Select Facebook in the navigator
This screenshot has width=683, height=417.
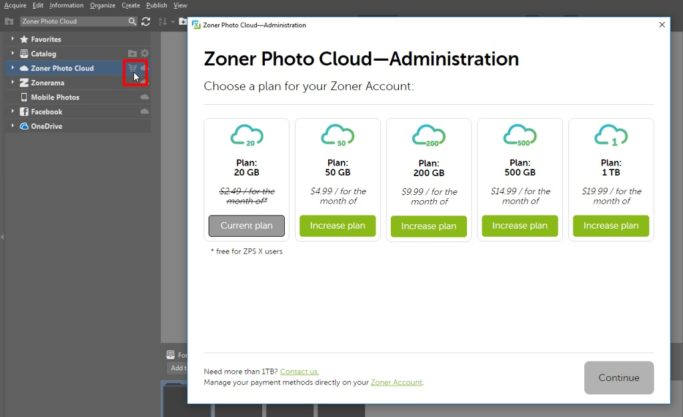click(x=46, y=112)
